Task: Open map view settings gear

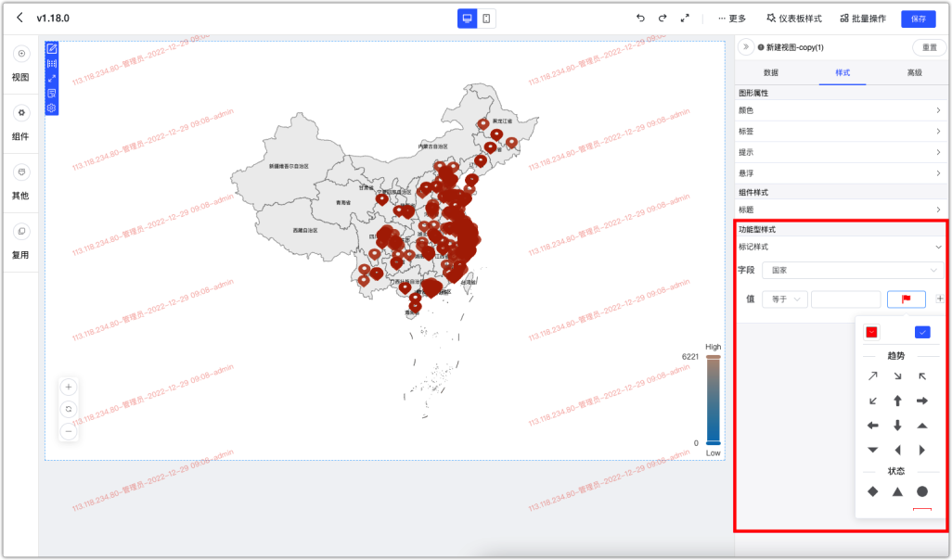Action: [x=52, y=108]
